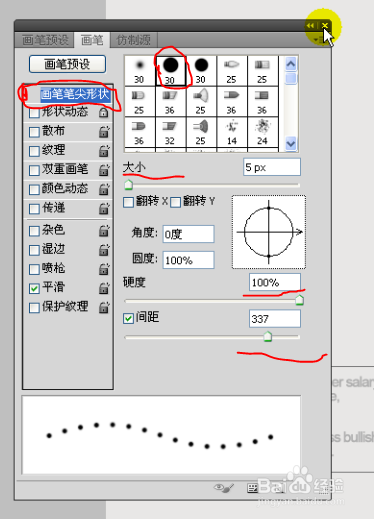Check the 颜色动态 option
The image size is (374, 519).
pyautogui.click(x=34, y=190)
